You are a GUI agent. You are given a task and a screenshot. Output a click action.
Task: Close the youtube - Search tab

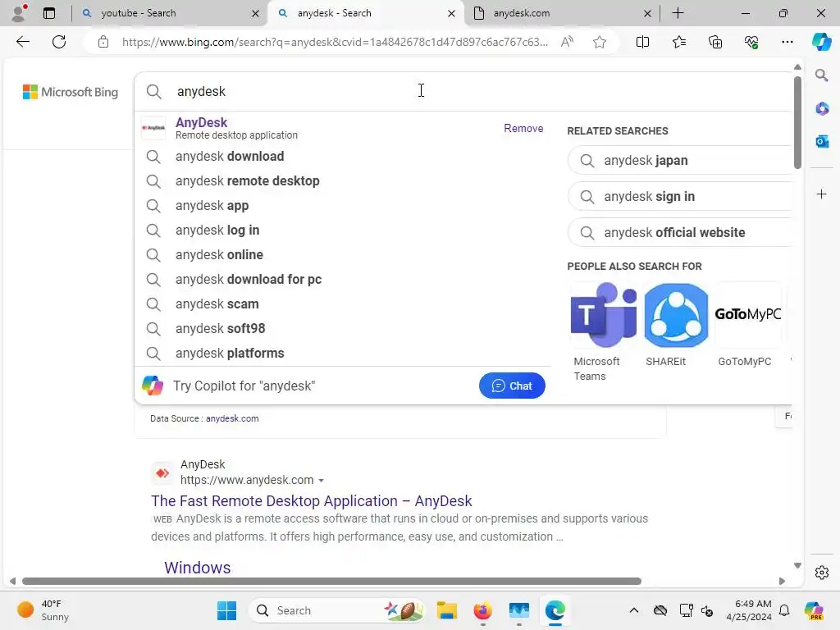256,13
